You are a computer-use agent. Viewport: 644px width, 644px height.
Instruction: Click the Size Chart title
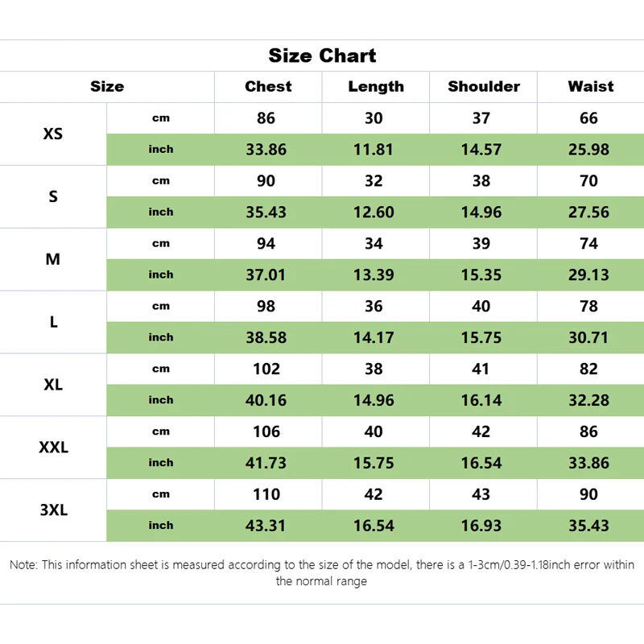[322, 56]
